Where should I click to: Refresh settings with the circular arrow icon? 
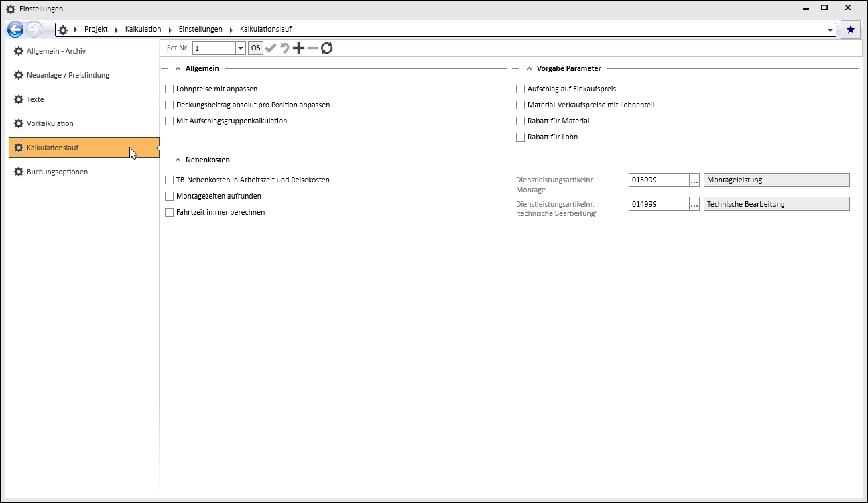(327, 48)
